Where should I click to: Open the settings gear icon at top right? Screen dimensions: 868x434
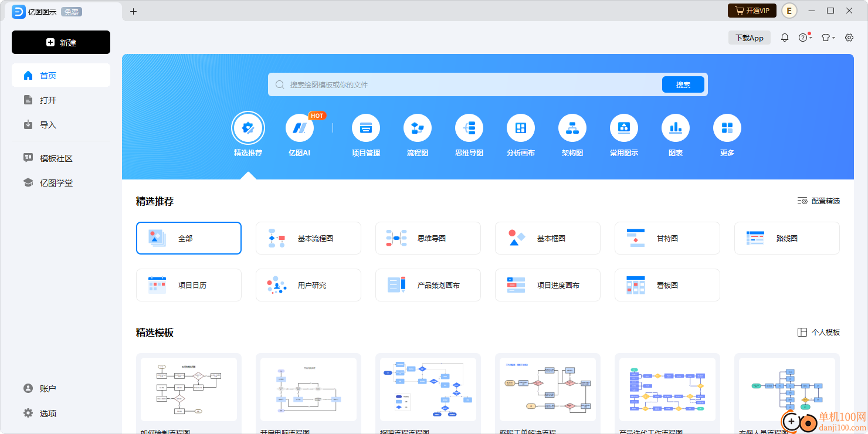coord(849,38)
